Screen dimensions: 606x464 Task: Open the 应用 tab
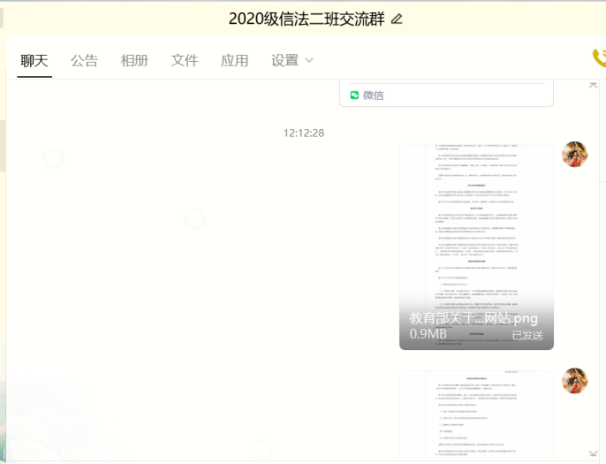[x=234, y=60]
